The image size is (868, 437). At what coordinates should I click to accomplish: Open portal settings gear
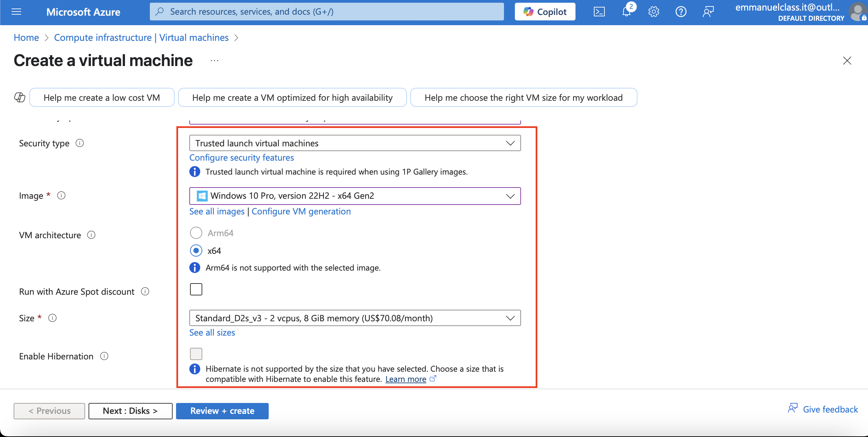click(x=654, y=12)
